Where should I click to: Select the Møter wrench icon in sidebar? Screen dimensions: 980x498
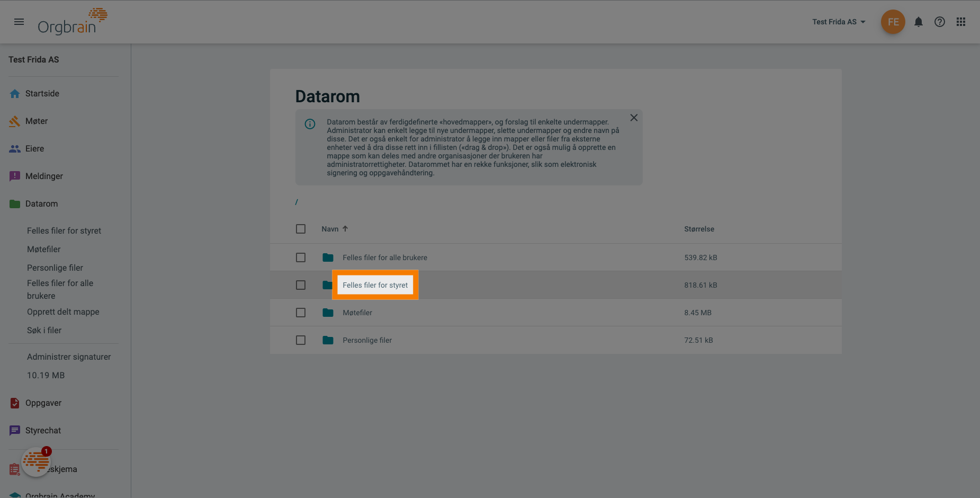(x=15, y=121)
